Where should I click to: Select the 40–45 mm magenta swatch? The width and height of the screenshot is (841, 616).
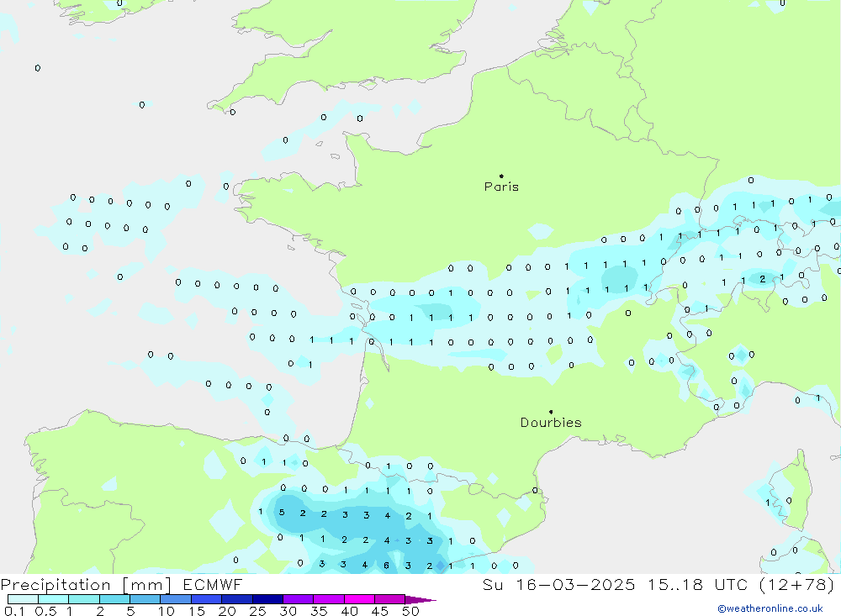coord(359,599)
